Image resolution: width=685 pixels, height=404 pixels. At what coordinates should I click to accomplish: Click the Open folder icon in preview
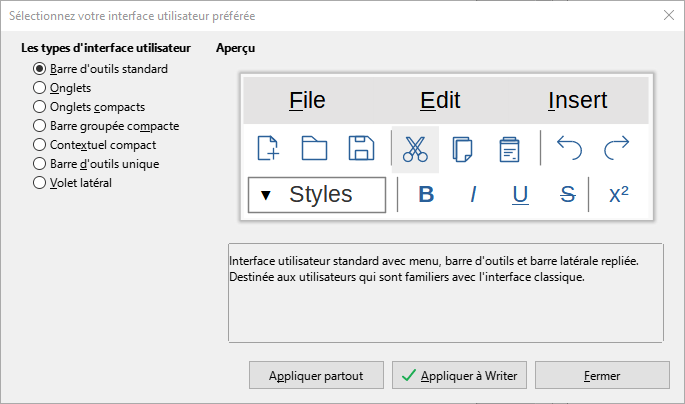pyautogui.click(x=314, y=148)
